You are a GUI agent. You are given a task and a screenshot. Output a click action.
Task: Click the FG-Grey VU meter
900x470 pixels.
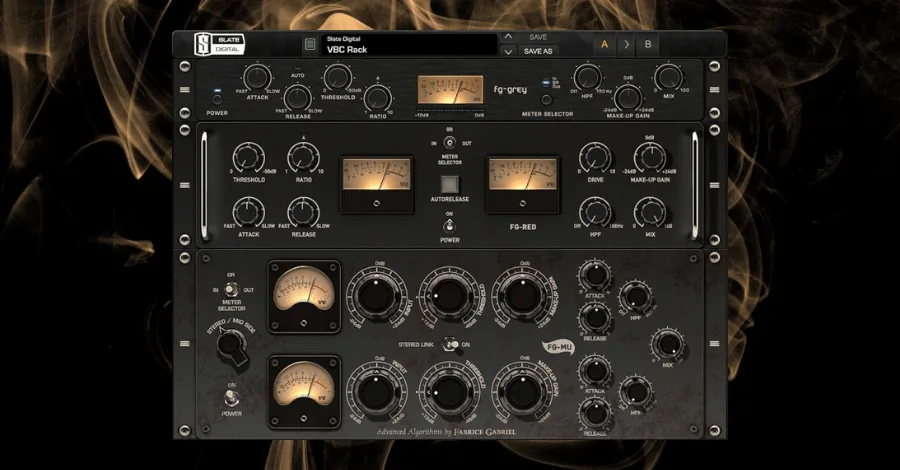pos(450,90)
